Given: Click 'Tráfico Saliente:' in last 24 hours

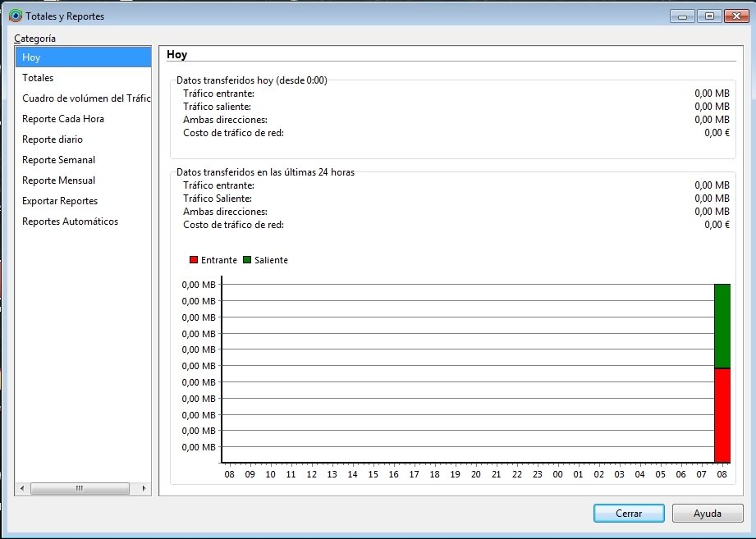Looking at the screenshot, I should (x=218, y=199).
